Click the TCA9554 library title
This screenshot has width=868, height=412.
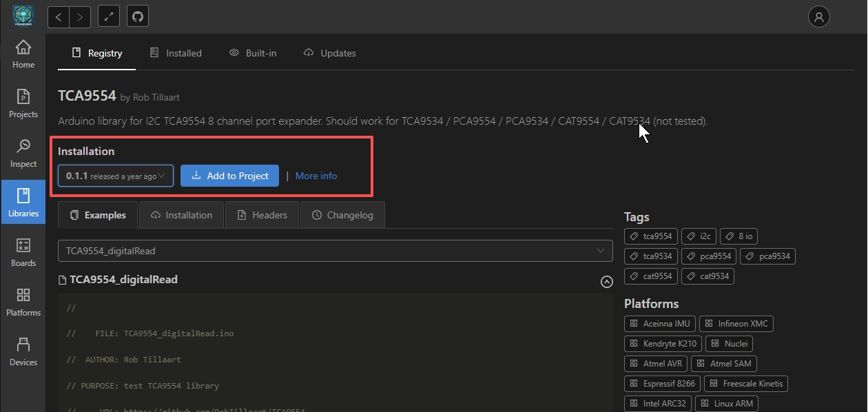coord(87,95)
